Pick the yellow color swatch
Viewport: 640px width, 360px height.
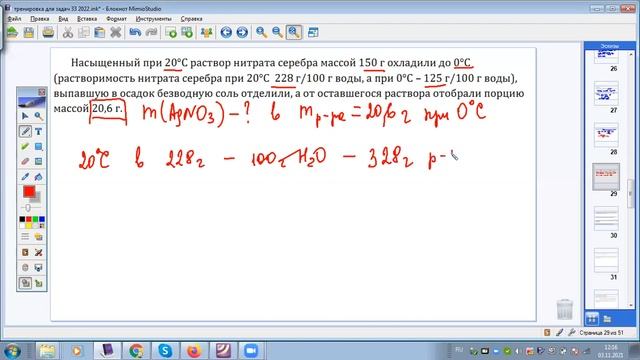[29, 226]
